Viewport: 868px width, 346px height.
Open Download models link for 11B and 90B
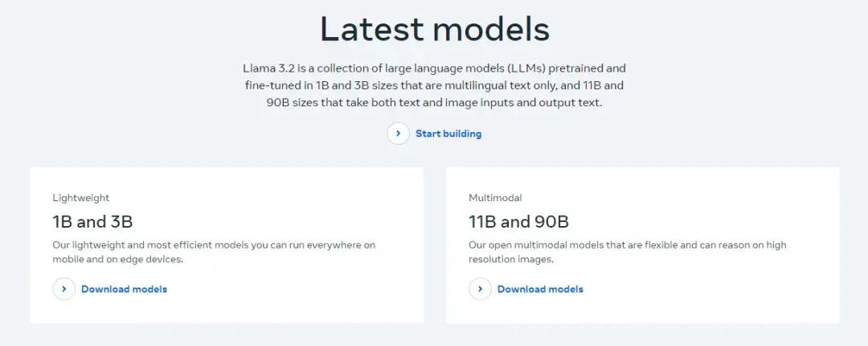click(x=540, y=289)
